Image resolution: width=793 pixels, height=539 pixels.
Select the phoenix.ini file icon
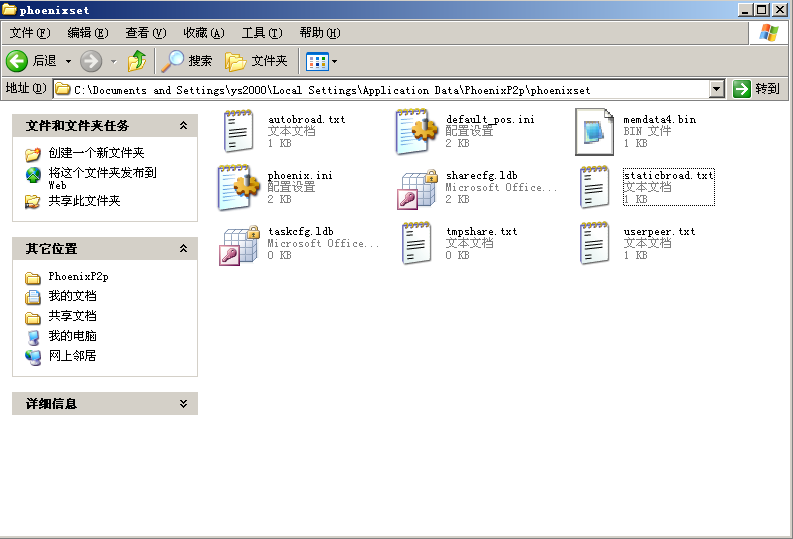[x=239, y=187]
